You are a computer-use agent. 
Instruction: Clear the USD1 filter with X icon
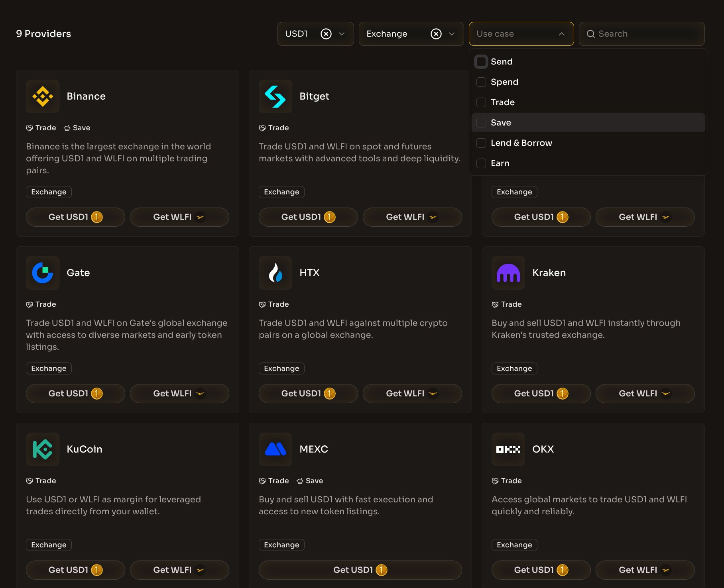click(326, 34)
